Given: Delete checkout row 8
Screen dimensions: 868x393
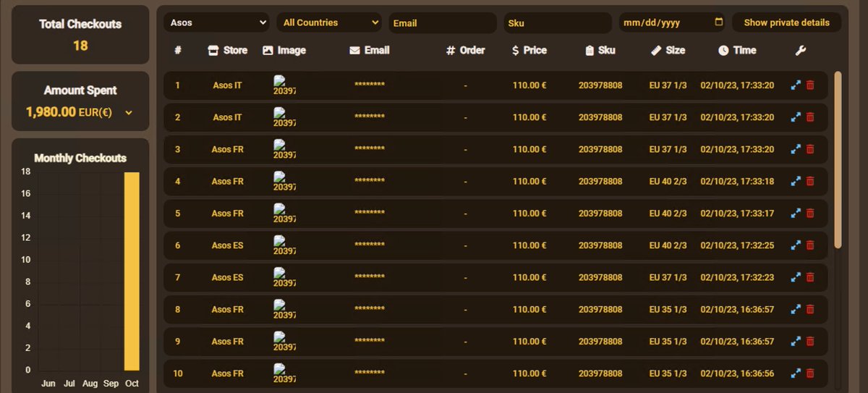Looking at the screenshot, I should point(810,310).
